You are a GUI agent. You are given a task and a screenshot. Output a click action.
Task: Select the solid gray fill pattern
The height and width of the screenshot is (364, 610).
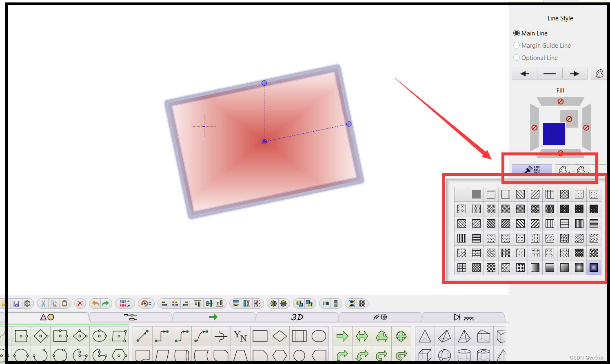[476, 194]
